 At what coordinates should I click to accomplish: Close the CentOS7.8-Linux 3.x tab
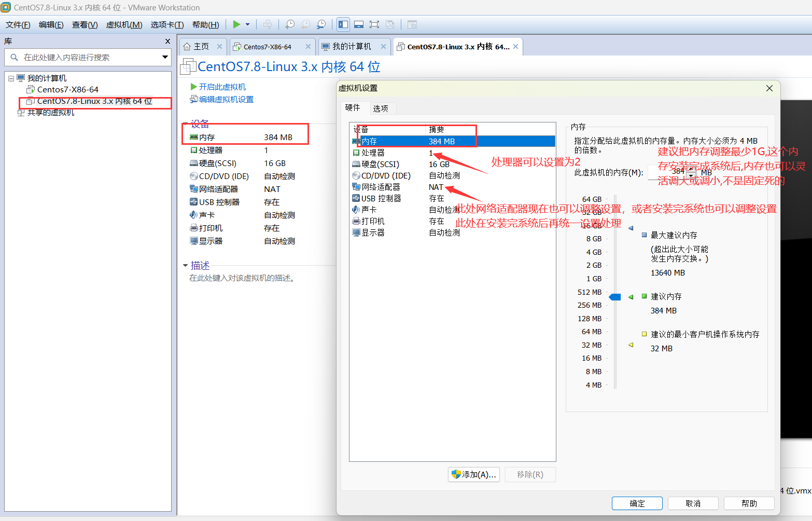tap(515, 47)
